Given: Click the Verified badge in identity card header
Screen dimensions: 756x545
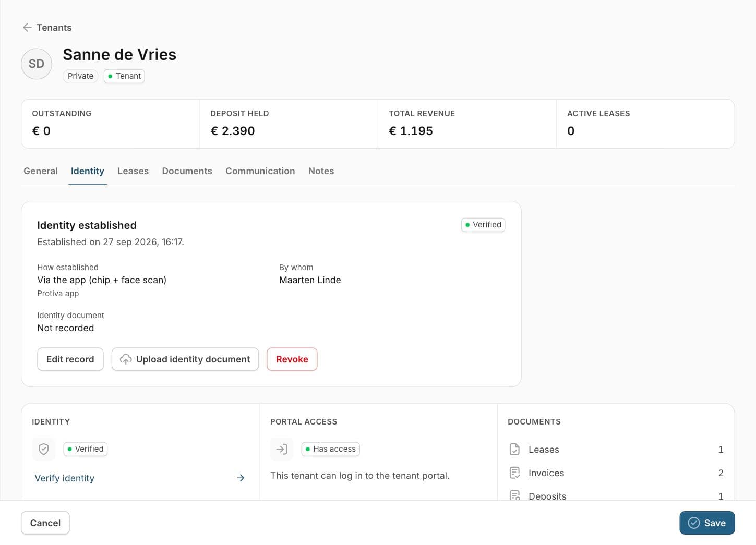Looking at the screenshot, I should [483, 225].
